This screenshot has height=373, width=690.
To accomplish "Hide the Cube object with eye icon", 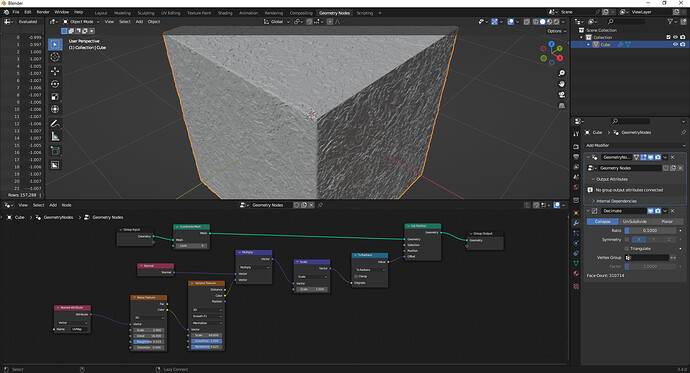I will (x=675, y=44).
